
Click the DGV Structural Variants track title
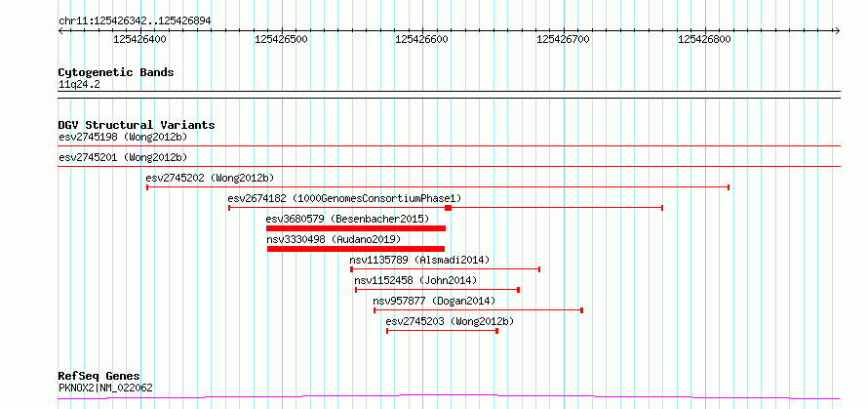click(137, 125)
